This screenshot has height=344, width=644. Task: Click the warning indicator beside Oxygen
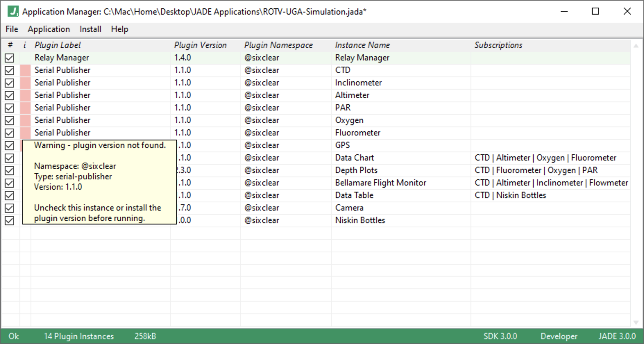coord(25,120)
